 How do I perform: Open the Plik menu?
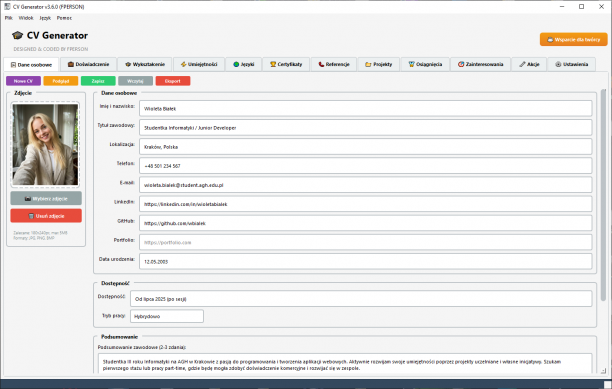9,18
